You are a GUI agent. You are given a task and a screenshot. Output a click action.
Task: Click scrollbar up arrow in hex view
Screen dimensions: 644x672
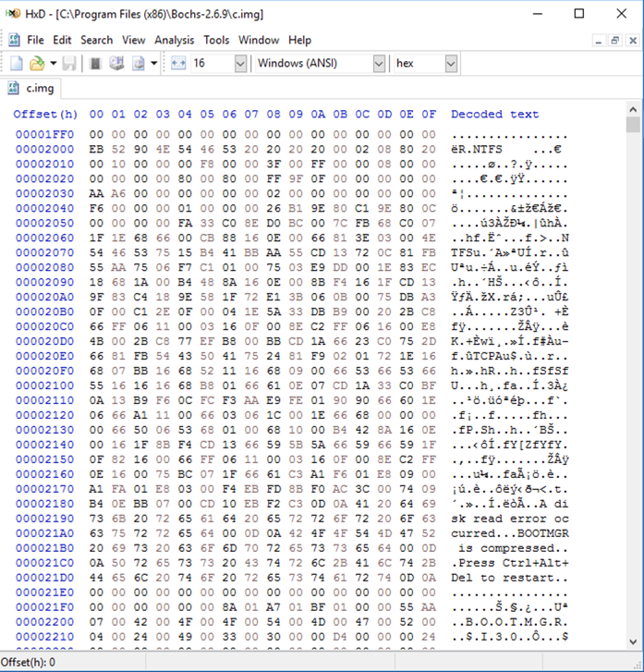click(633, 109)
